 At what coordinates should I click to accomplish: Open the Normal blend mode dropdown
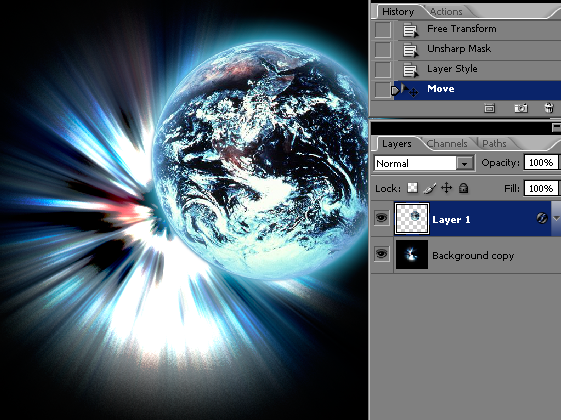(424, 163)
